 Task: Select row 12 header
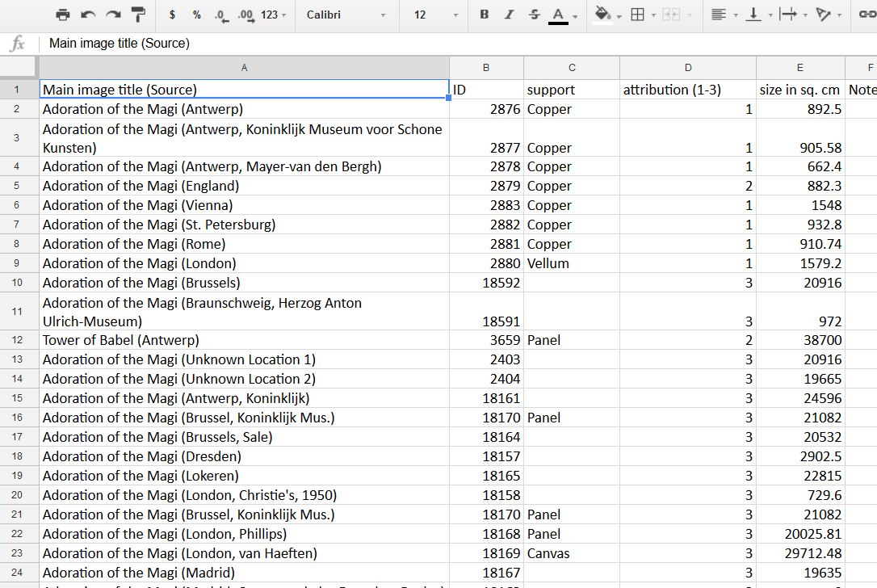[x=17, y=340]
